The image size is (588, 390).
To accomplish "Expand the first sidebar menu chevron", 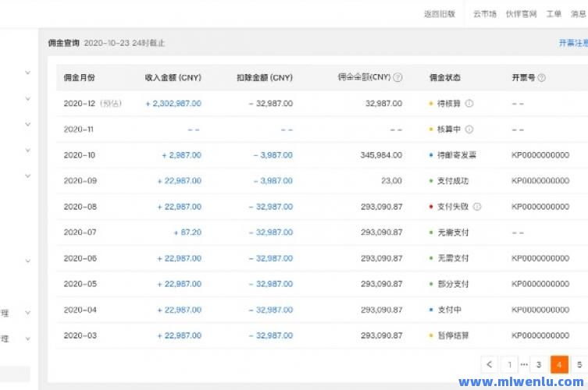I will click(27, 73).
